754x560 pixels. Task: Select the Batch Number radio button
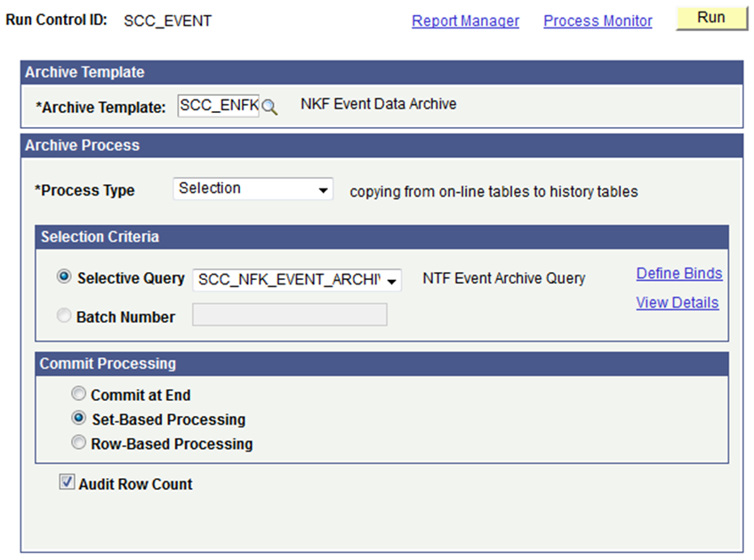(63, 315)
